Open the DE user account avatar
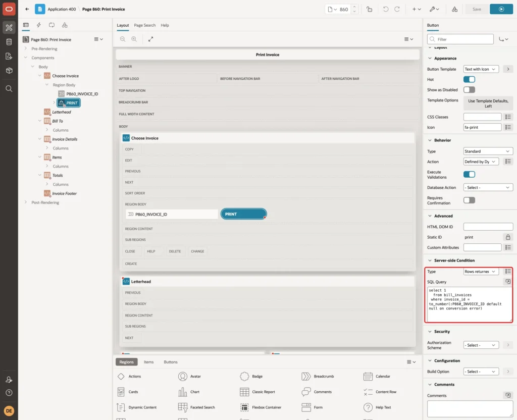The height and width of the screenshot is (420, 517). tap(9, 411)
